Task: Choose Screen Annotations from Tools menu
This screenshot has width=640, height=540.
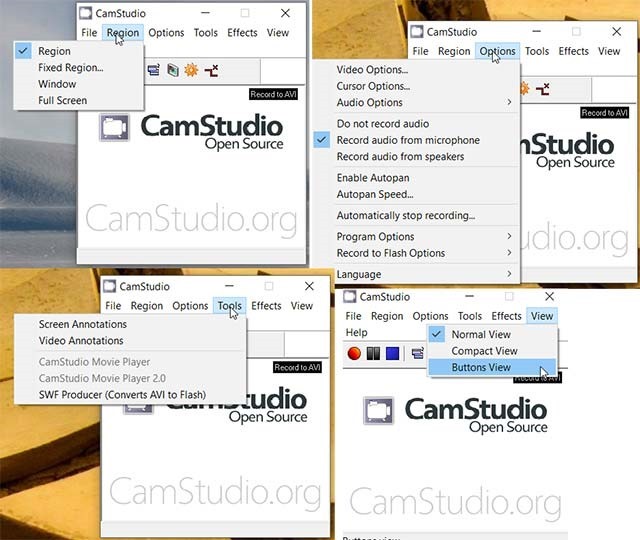Action: tap(130, 324)
